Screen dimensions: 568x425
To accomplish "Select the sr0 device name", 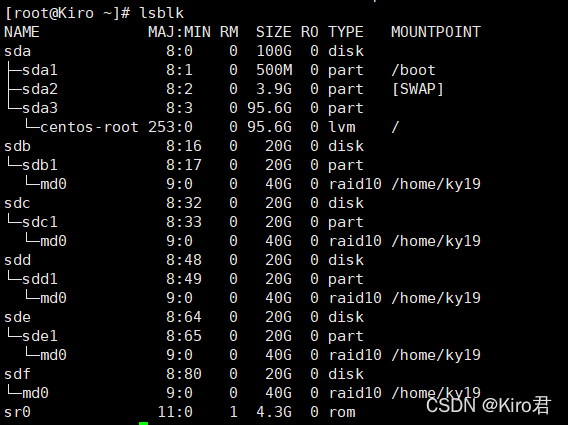I will pyautogui.click(x=17, y=412).
